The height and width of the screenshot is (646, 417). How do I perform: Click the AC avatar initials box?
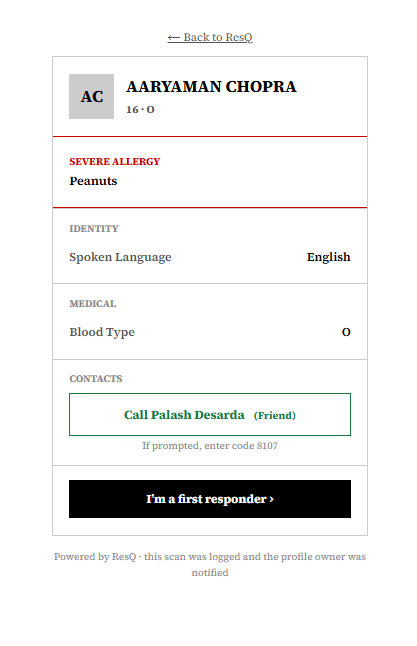coord(91,96)
